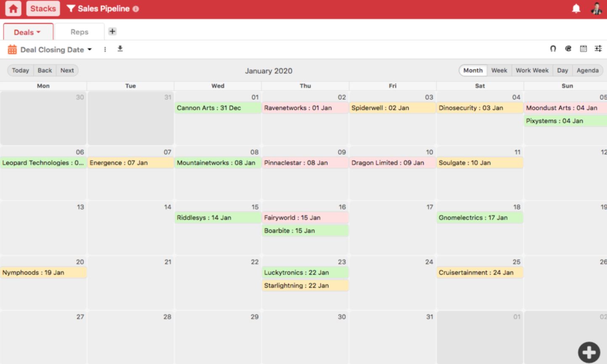
Task: Open the Dinosecurity : 03 Jan event
Action: (480, 108)
